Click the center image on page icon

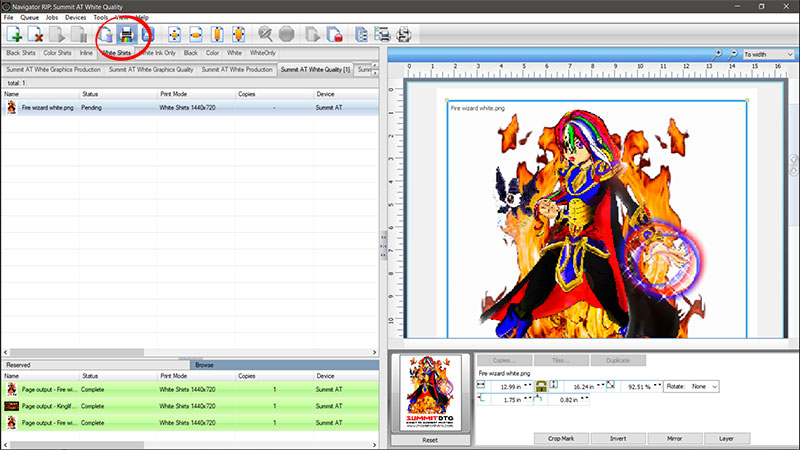174,34
